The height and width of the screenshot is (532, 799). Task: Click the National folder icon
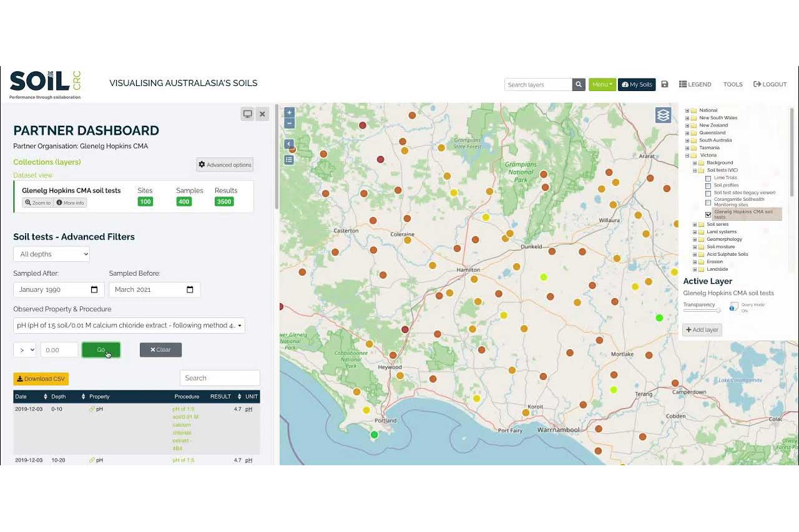point(694,110)
